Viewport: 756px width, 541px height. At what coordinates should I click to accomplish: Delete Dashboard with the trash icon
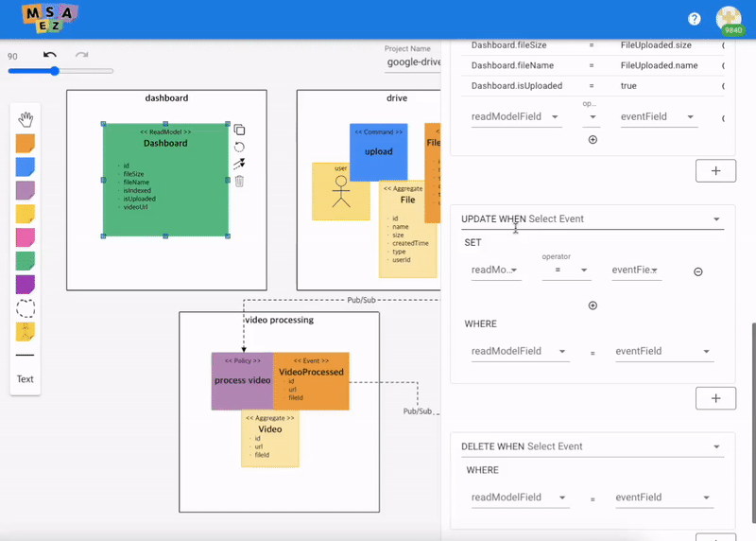tap(239, 182)
